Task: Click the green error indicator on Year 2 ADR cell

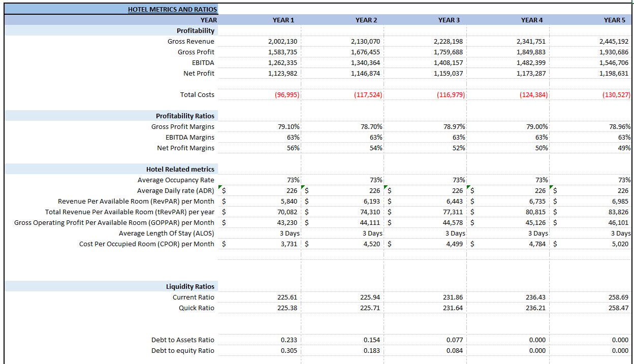Action: tap(303, 187)
